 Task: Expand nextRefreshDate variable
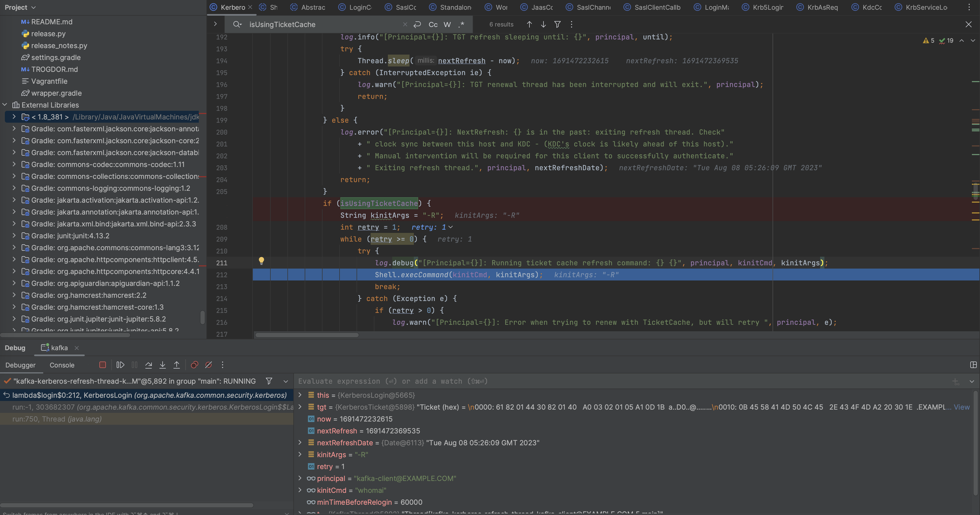point(300,442)
